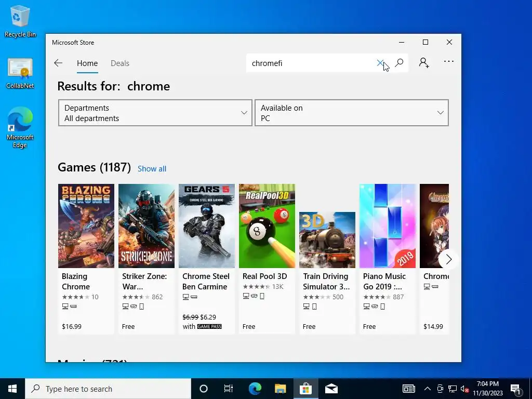Open the Piano Music Go 2019 cover

click(x=388, y=226)
